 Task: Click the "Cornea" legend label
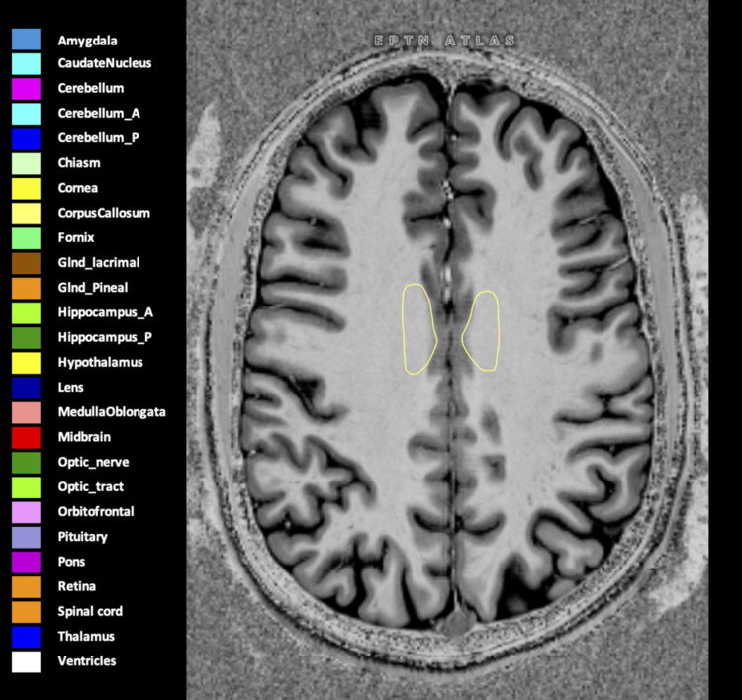click(78, 188)
